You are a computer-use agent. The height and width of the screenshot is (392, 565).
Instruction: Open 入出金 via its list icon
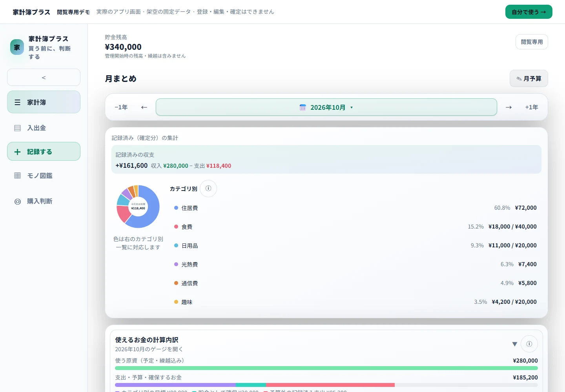tap(17, 128)
